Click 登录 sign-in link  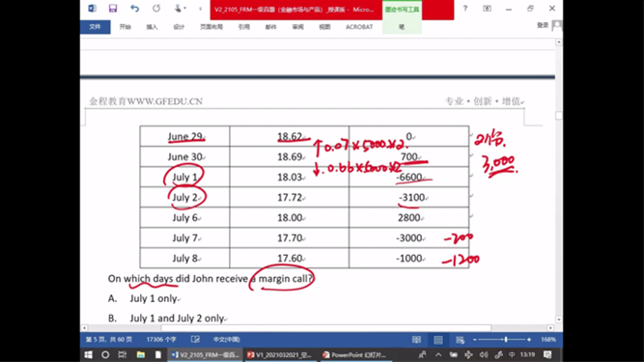point(543,25)
